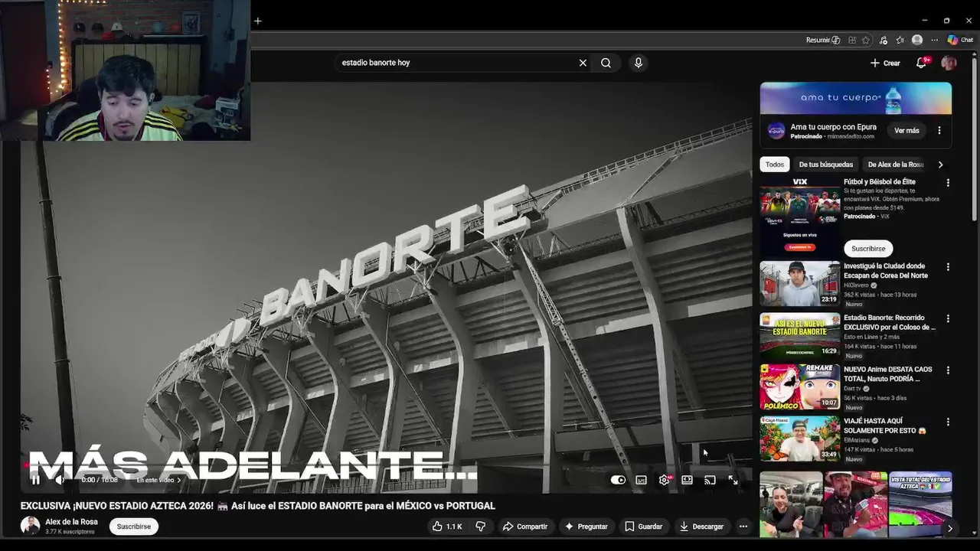Click Suscribirse on ViX ad

point(868,249)
